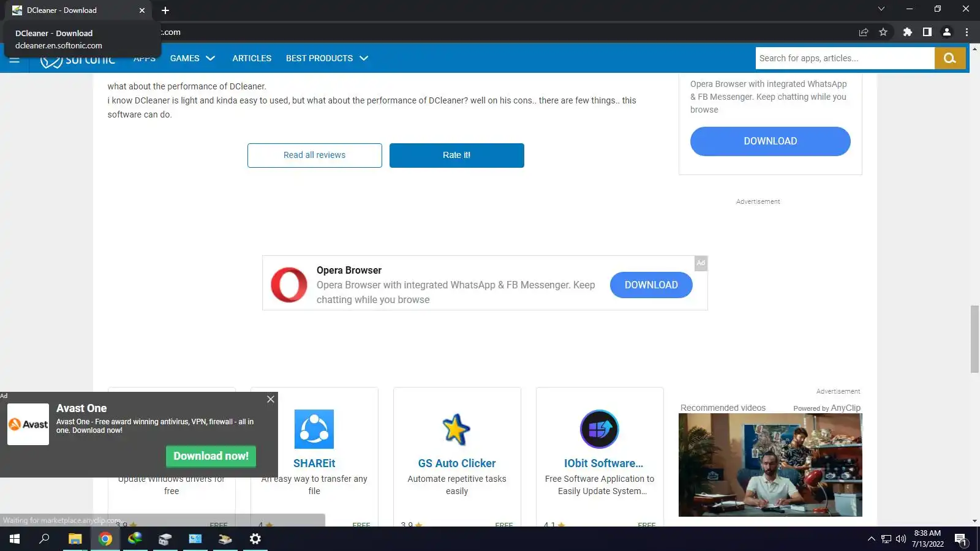Open the Chrome three-dot menu

click(x=967, y=32)
